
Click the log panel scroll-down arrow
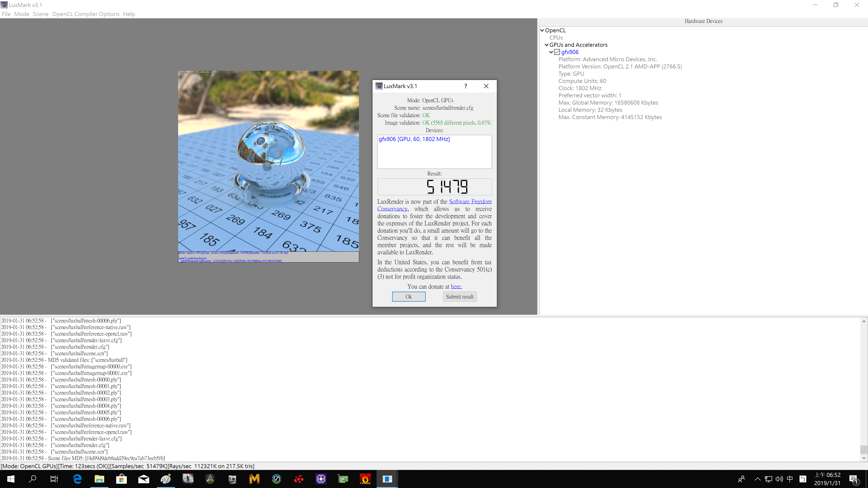coord(864,458)
